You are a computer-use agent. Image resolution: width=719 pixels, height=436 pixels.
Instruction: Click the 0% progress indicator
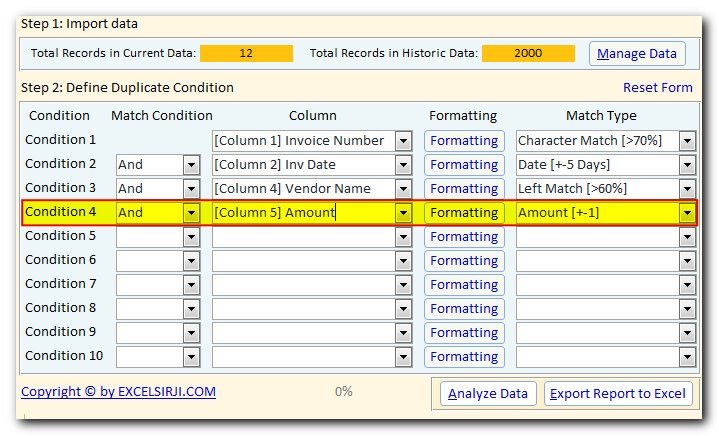(x=343, y=392)
